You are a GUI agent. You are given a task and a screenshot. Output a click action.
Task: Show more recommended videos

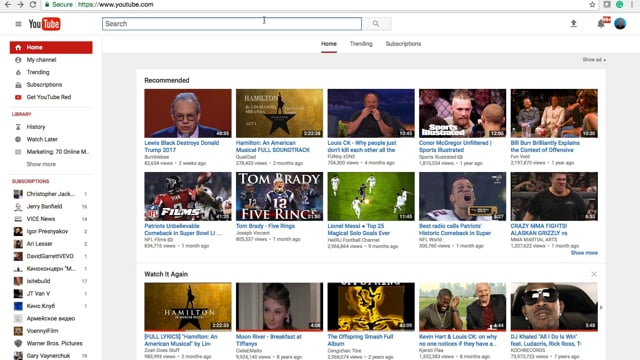584,253
